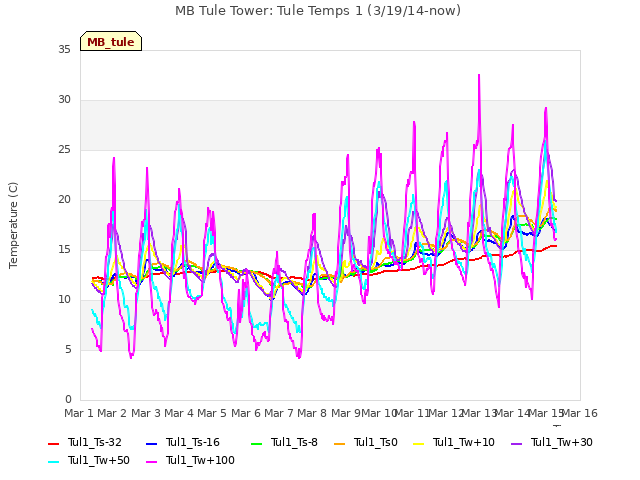640x480 pixels.
Task: Click the 30 y-axis tick label
Action: (64, 100)
